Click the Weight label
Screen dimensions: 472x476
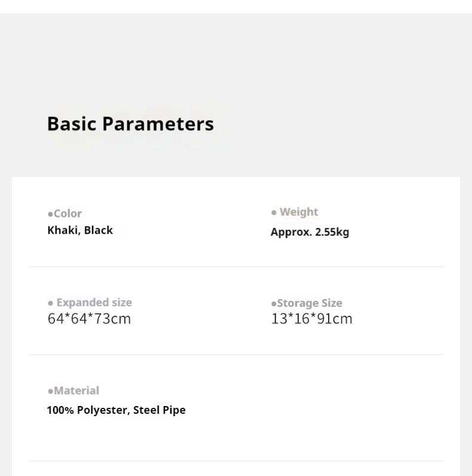pyautogui.click(x=299, y=212)
